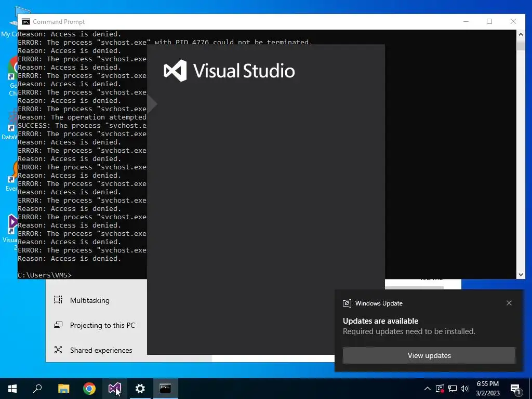Click the Shared experiences icon
Viewport: 532px width, 399px height.
coord(58,350)
